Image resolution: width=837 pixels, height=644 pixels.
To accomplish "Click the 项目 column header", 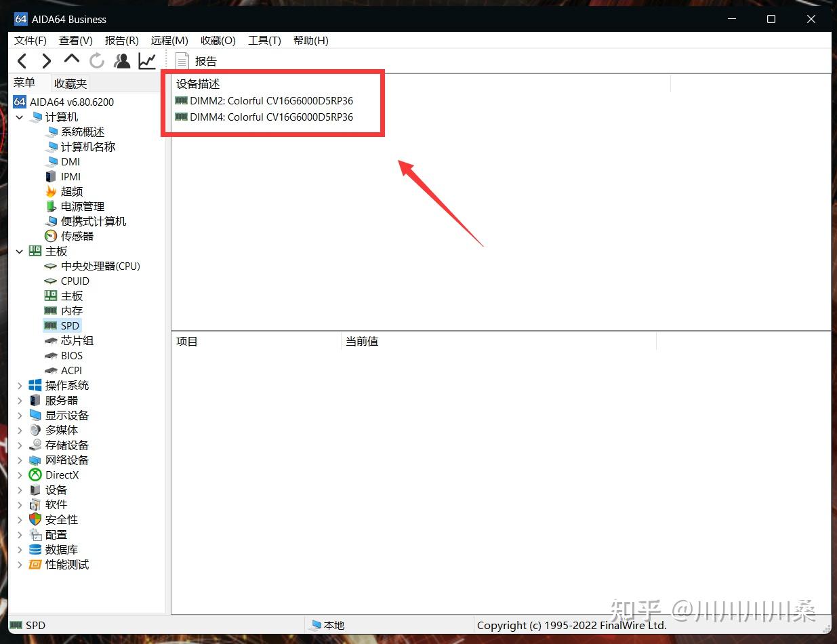I will 187,341.
